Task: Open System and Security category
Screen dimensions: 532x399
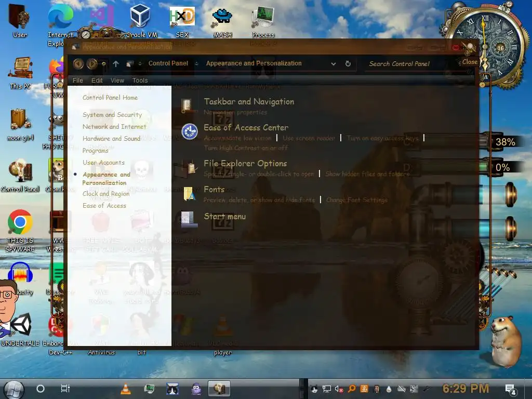Action: pos(112,115)
